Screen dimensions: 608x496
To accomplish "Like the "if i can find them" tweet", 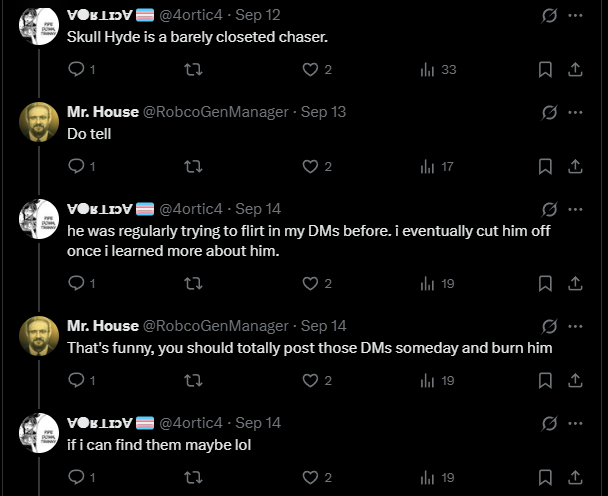I will coord(310,477).
